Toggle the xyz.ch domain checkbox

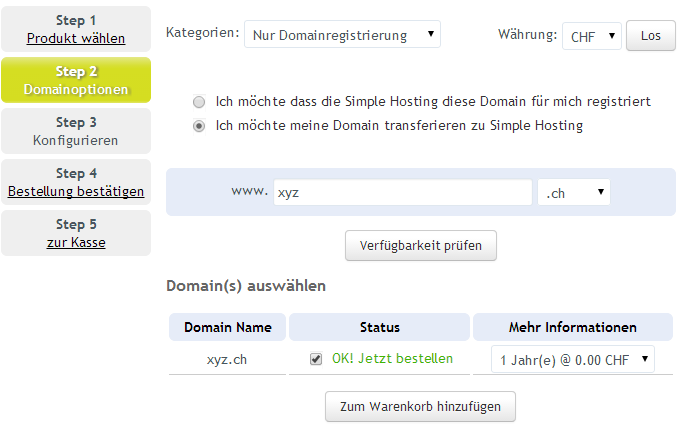click(316, 359)
